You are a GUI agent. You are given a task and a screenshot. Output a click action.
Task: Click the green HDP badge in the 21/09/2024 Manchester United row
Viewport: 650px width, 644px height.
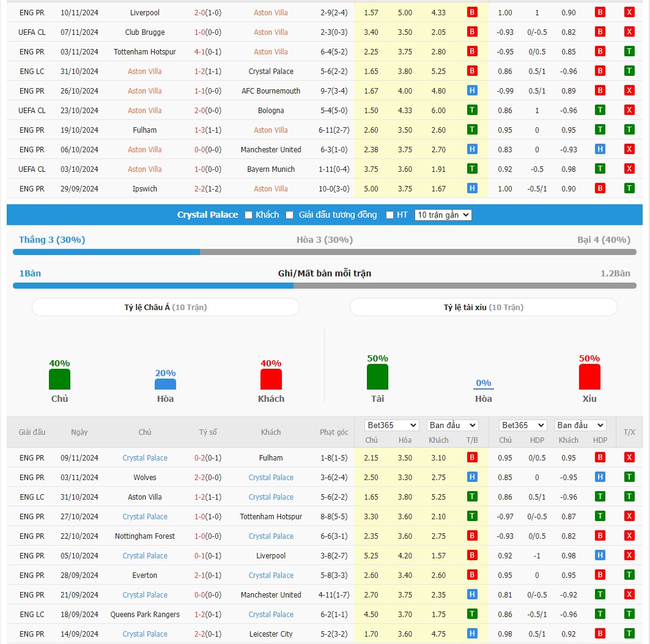600,594
